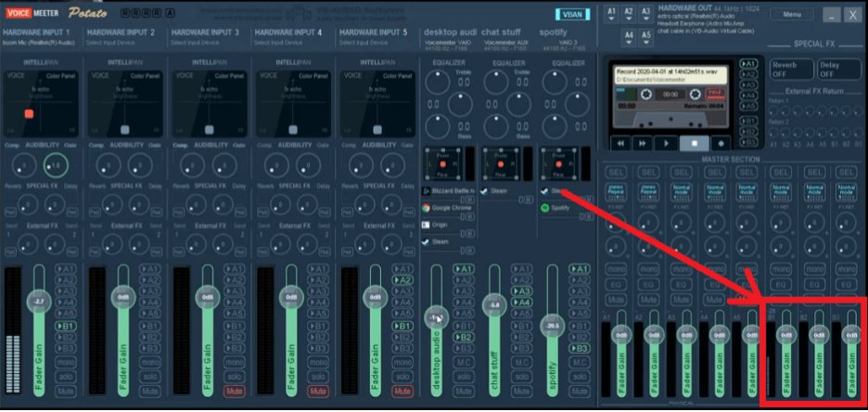The width and height of the screenshot is (868, 412).
Task: Toggle B3 routing on spotify strip
Action: 579,348
